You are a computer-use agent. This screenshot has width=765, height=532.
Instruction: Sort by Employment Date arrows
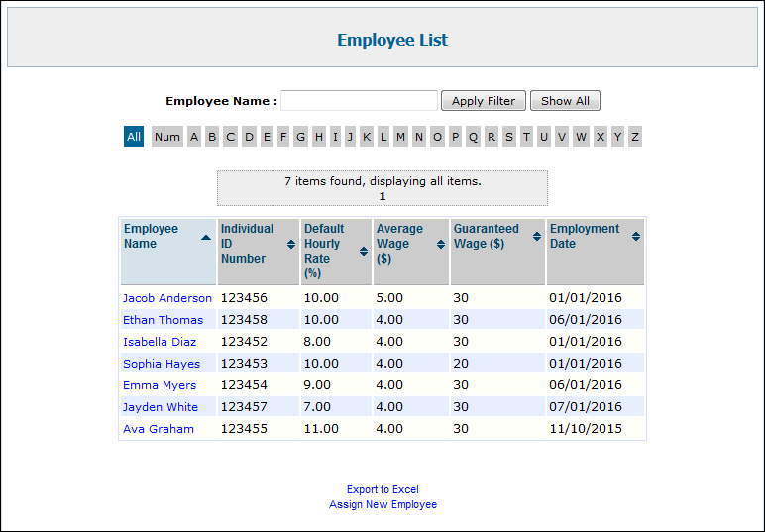pos(636,237)
